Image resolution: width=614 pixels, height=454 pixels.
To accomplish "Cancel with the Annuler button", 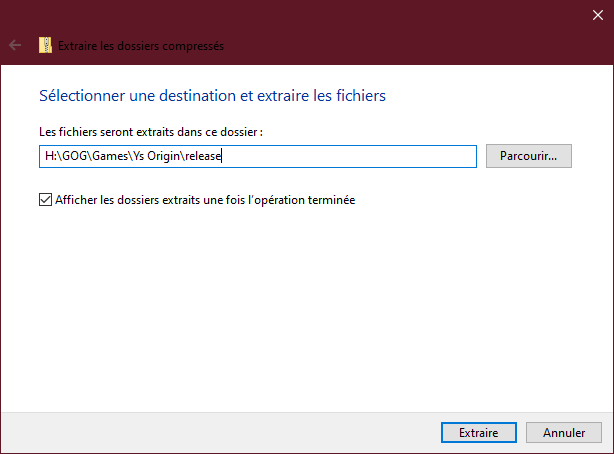I will click(x=564, y=433).
